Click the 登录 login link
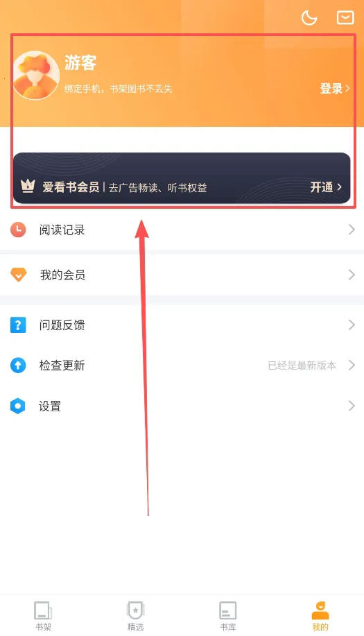The width and height of the screenshot is (364, 636). (335, 88)
